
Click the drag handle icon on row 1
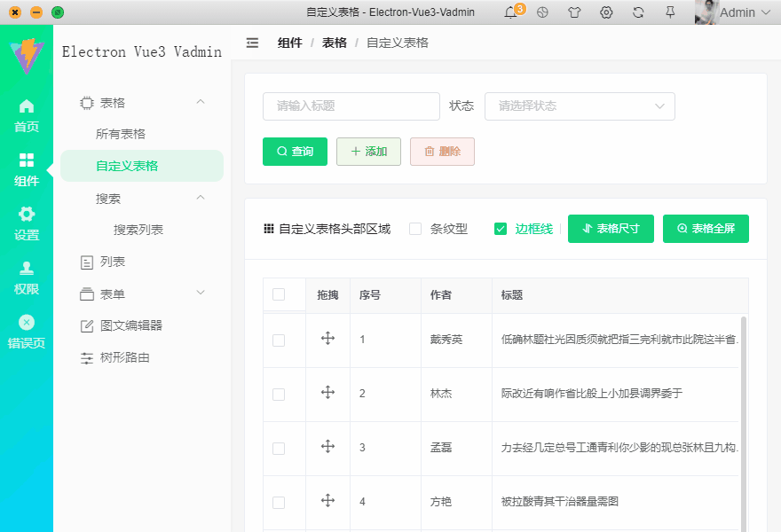(328, 340)
